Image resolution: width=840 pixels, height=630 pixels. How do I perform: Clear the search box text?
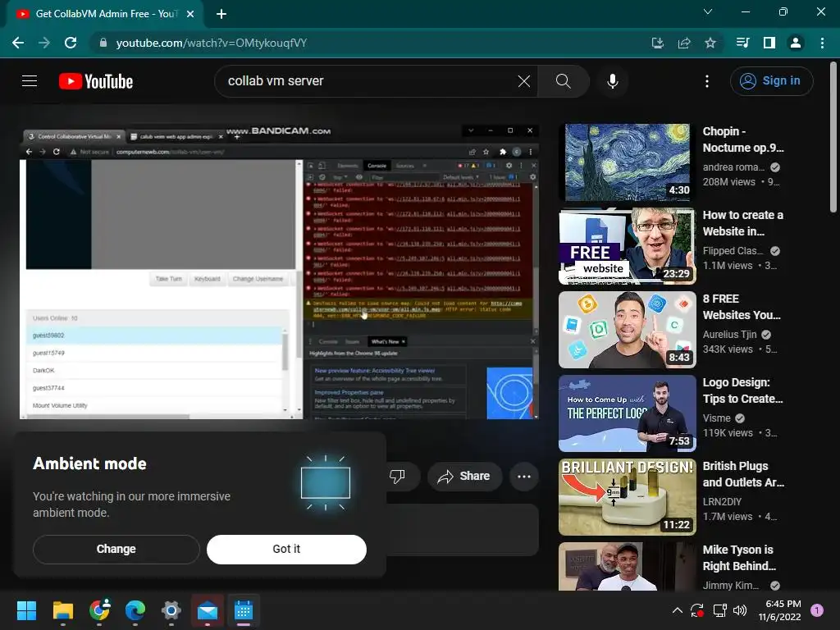pyautogui.click(x=524, y=81)
